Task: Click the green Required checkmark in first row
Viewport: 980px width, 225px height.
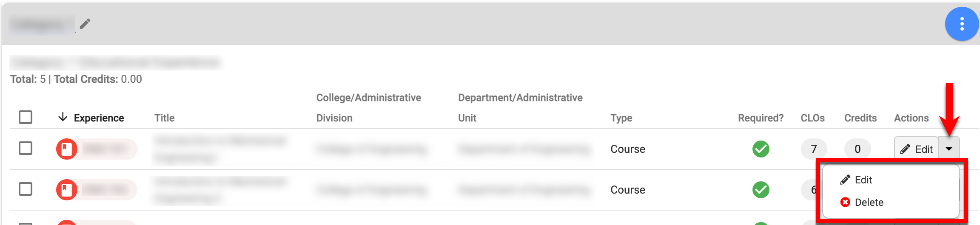Action: [761, 149]
